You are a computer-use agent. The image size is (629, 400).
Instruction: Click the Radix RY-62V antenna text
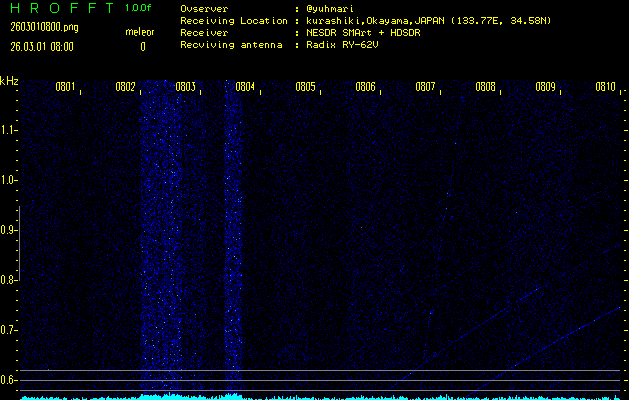click(347, 45)
